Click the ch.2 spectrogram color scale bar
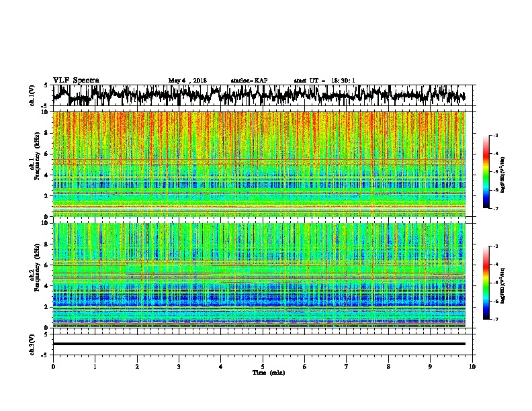The image size is (532, 411). (486, 283)
